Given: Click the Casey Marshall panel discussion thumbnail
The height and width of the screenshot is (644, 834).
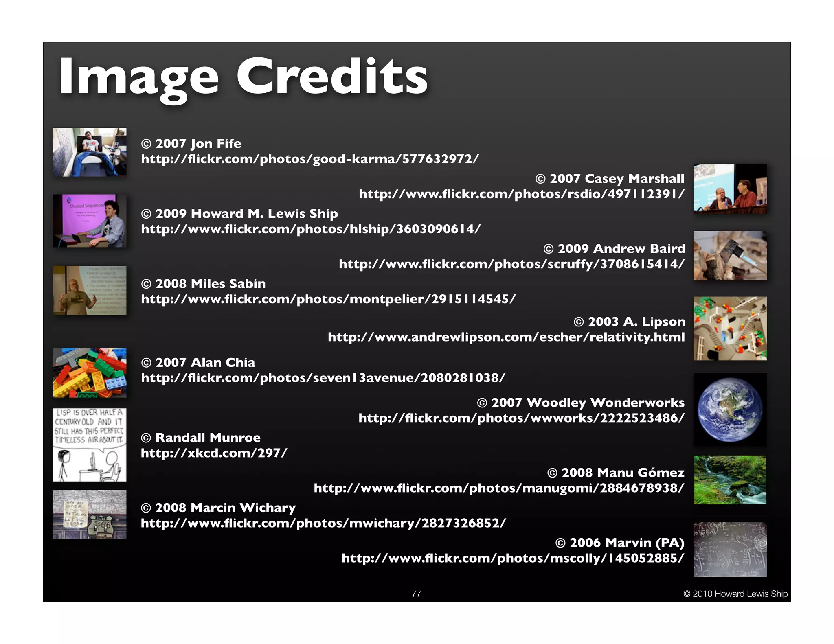Looking at the screenshot, I should click(x=730, y=188).
